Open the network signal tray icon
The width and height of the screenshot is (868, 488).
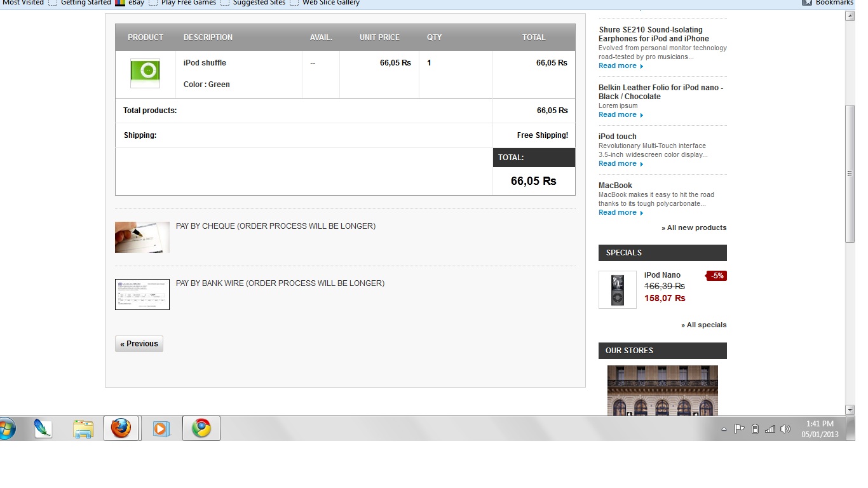770,429
